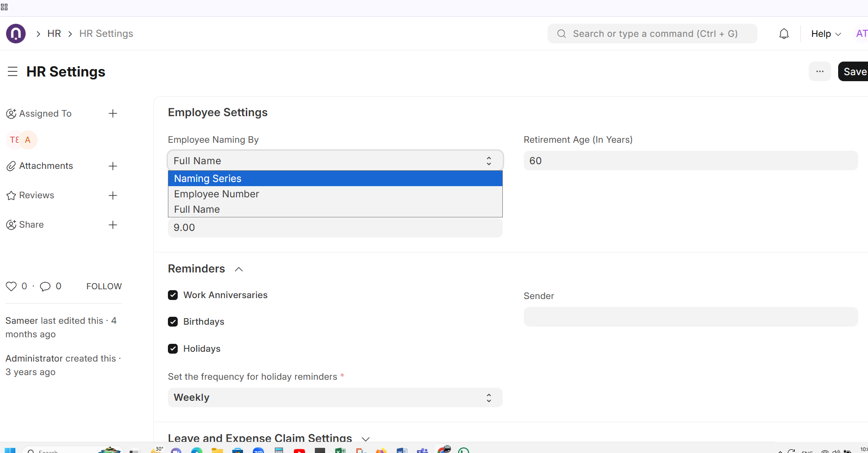Click the notification bell icon

pyautogui.click(x=784, y=34)
